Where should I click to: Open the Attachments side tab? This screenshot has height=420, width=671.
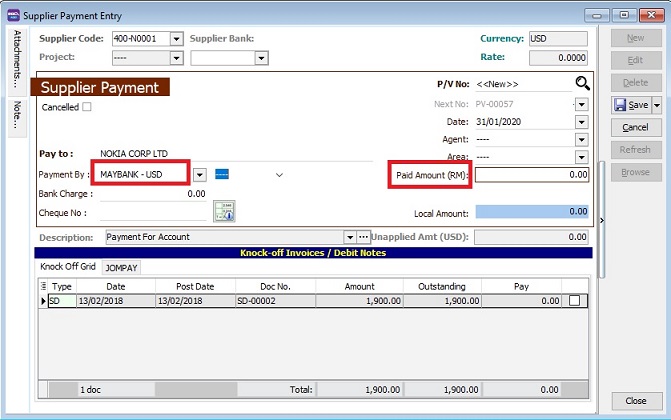point(17,60)
